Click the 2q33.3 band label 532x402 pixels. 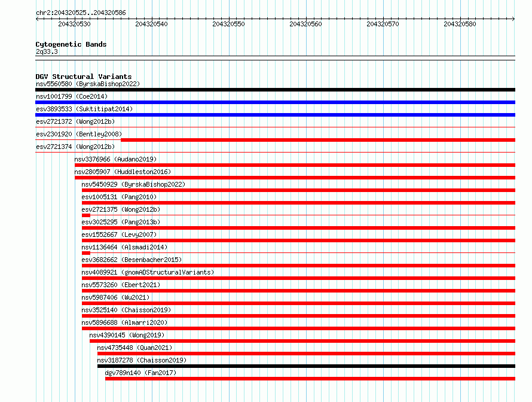point(47,51)
